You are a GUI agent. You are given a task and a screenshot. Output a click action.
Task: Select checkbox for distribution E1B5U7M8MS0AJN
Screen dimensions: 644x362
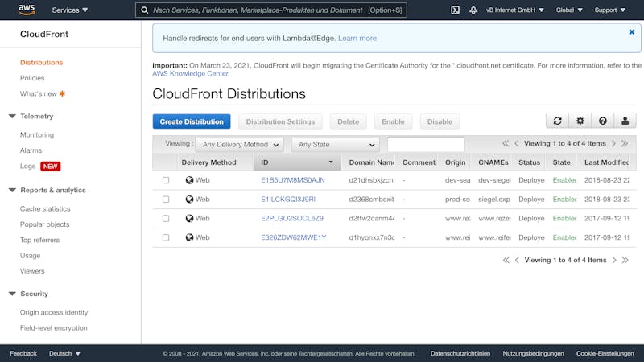(x=166, y=180)
